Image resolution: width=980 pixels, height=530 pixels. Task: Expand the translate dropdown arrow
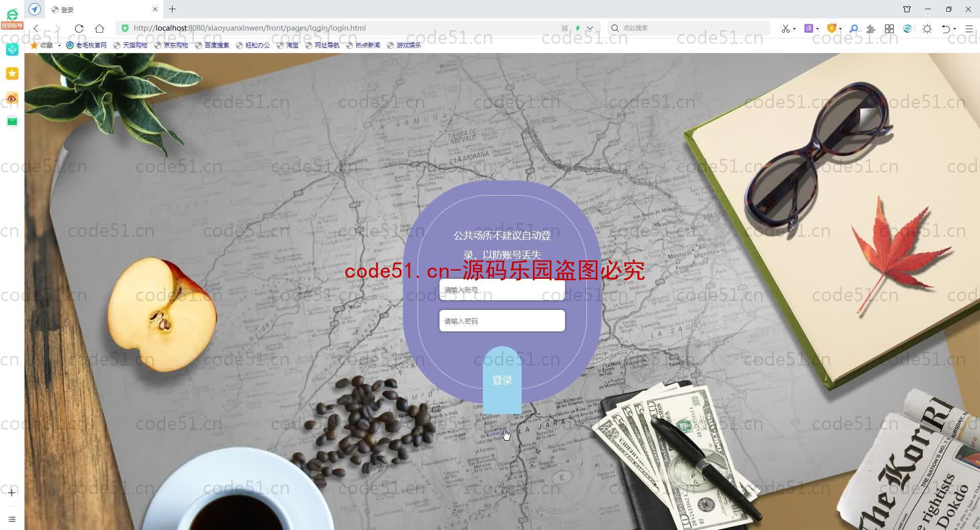pyautogui.click(x=817, y=29)
